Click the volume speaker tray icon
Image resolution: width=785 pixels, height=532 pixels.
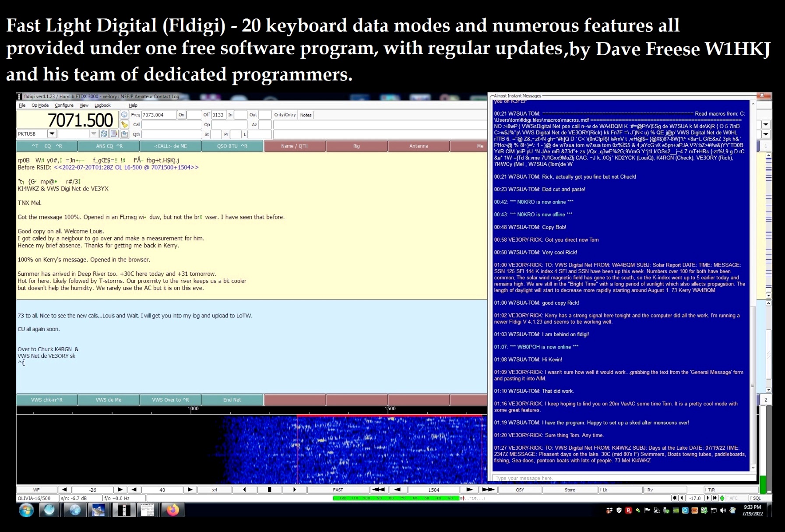(x=723, y=511)
